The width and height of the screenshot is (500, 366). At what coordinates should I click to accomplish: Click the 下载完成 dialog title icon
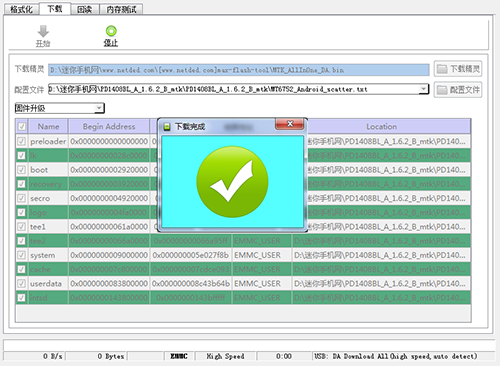click(167, 127)
